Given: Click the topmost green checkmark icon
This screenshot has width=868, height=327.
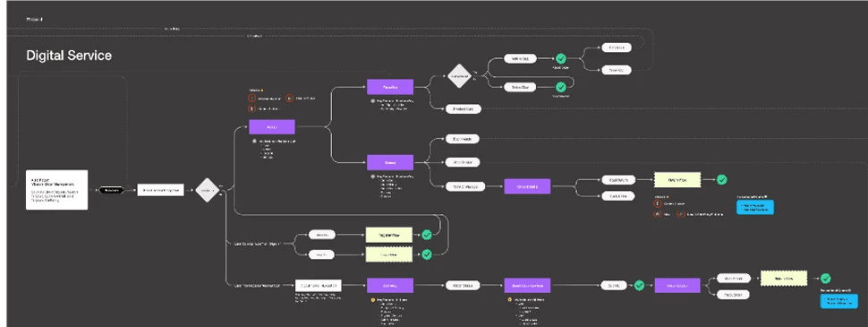Looking at the screenshot, I should coord(561,58).
